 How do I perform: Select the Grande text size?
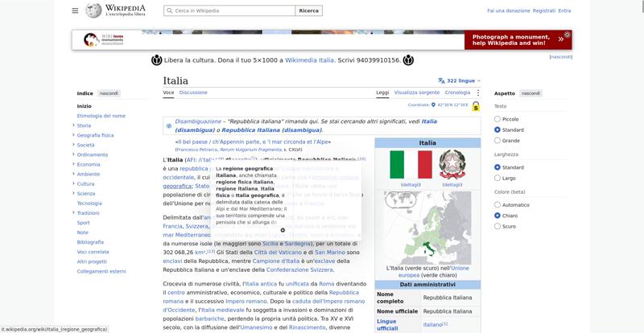pyautogui.click(x=497, y=141)
